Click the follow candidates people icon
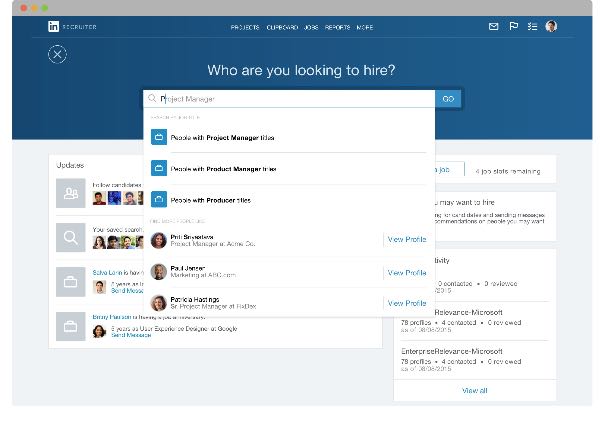This screenshot has height=424, width=600. 71,193
